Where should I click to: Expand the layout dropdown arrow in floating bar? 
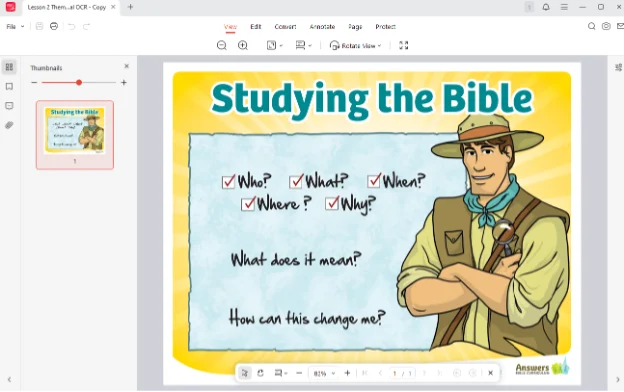click(286, 373)
